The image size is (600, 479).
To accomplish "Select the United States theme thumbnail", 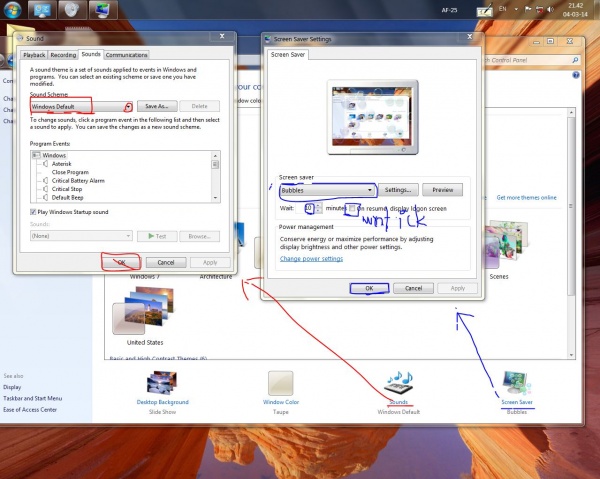I will click(143, 310).
